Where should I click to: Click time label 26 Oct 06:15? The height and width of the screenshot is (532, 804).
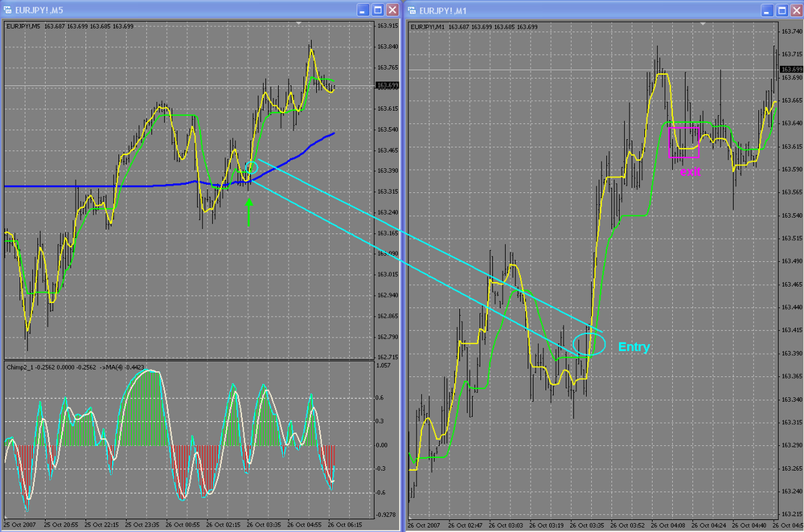(345, 525)
